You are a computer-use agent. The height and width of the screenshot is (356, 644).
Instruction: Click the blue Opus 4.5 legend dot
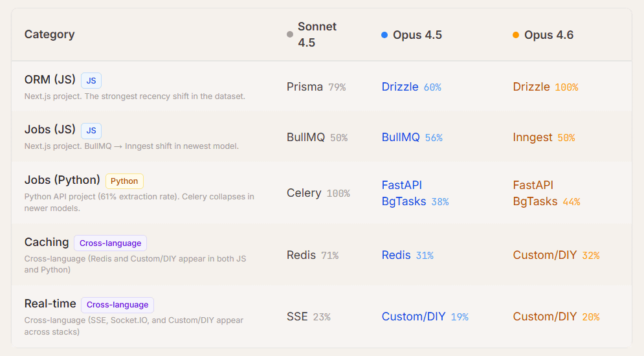pyautogui.click(x=384, y=35)
